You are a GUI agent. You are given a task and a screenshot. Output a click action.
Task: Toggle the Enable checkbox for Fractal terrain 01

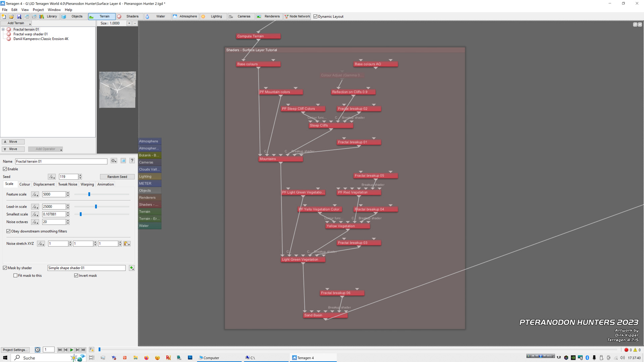tap(5, 169)
